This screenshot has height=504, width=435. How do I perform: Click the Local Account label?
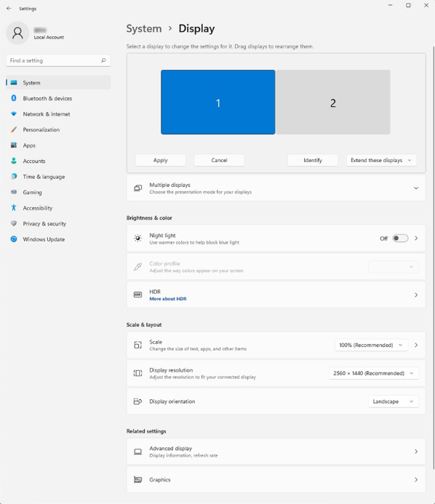click(49, 37)
